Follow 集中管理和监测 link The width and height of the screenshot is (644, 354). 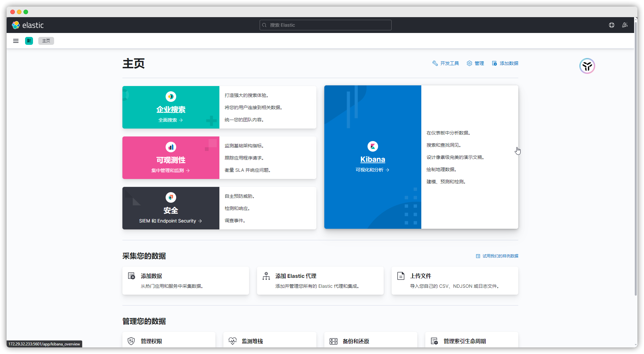pos(171,170)
